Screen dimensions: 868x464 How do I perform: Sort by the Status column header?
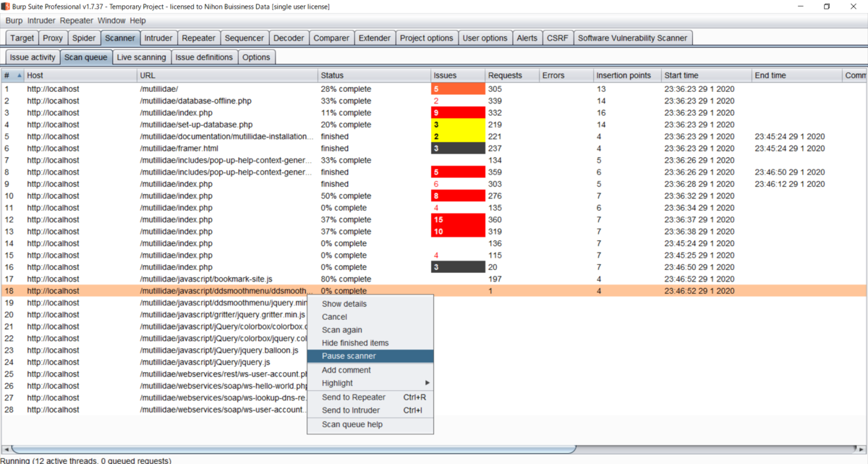(374, 75)
